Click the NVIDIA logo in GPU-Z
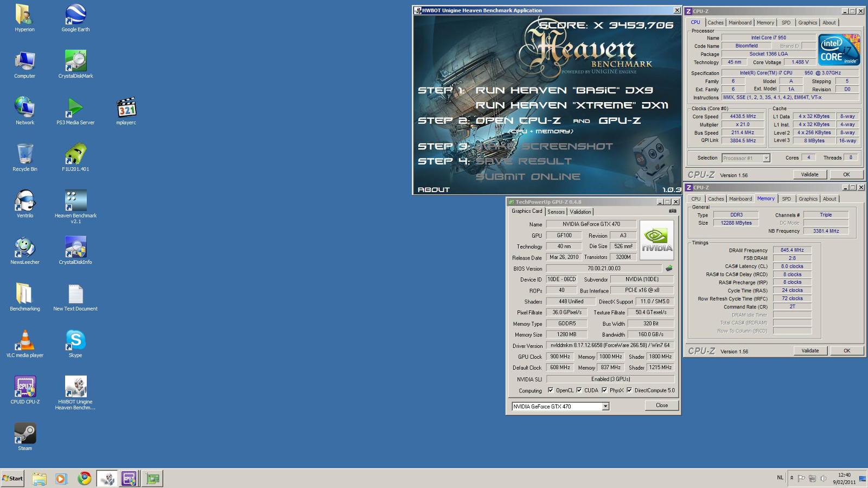The width and height of the screenshot is (868, 488). point(657,240)
